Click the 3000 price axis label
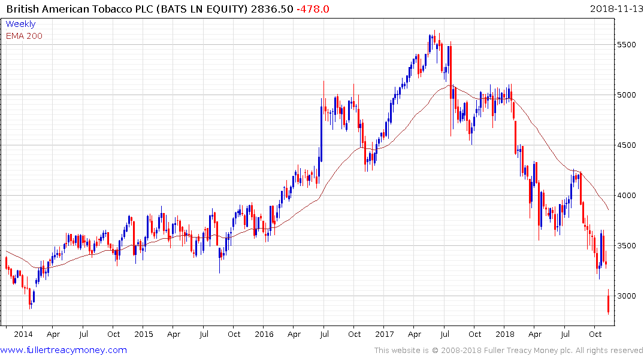The height and width of the screenshot is (359, 644). (x=627, y=296)
